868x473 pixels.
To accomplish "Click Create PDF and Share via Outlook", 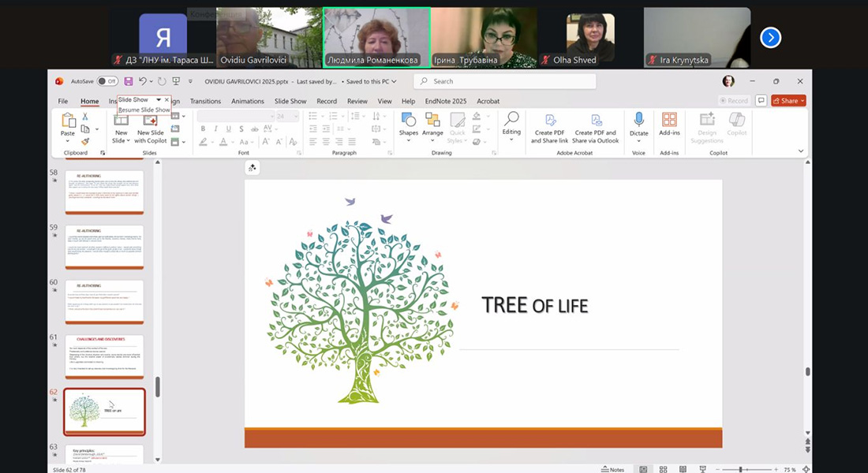I will [x=596, y=128].
